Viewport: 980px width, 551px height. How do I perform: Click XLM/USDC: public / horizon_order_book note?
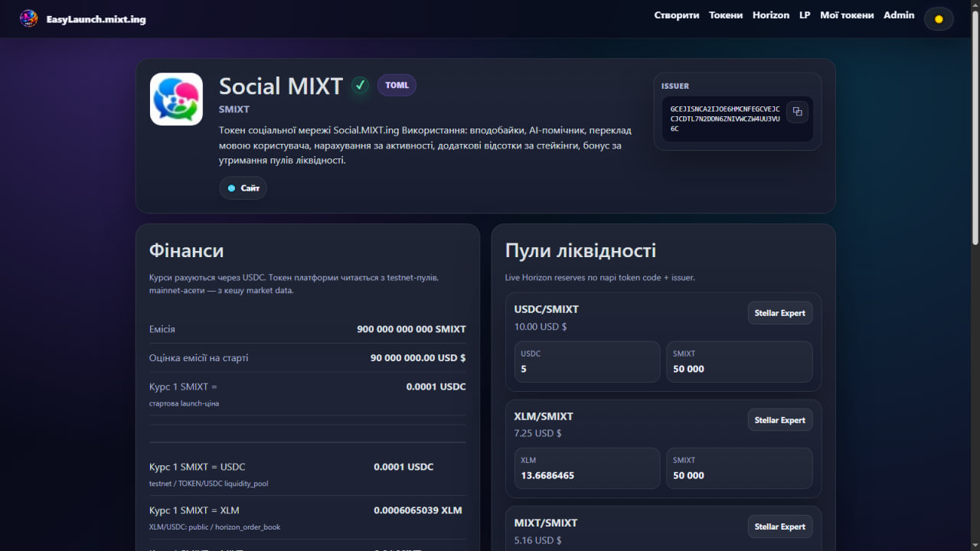214,527
